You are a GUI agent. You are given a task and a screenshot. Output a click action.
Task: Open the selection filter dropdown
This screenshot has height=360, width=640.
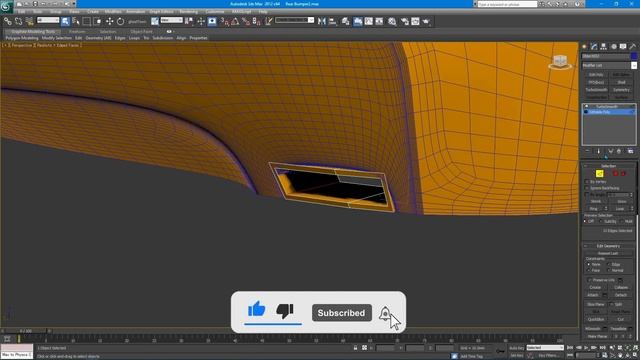[x=48, y=20]
